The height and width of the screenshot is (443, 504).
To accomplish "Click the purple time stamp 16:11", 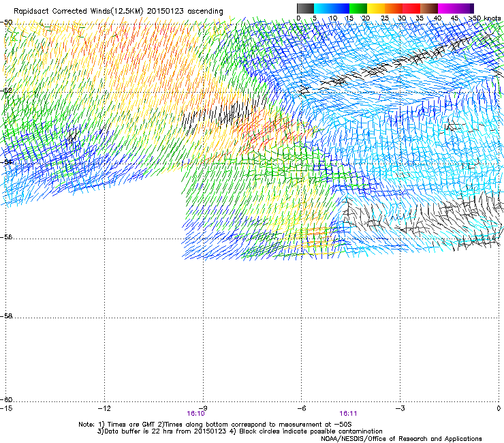I will pos(348,414).
